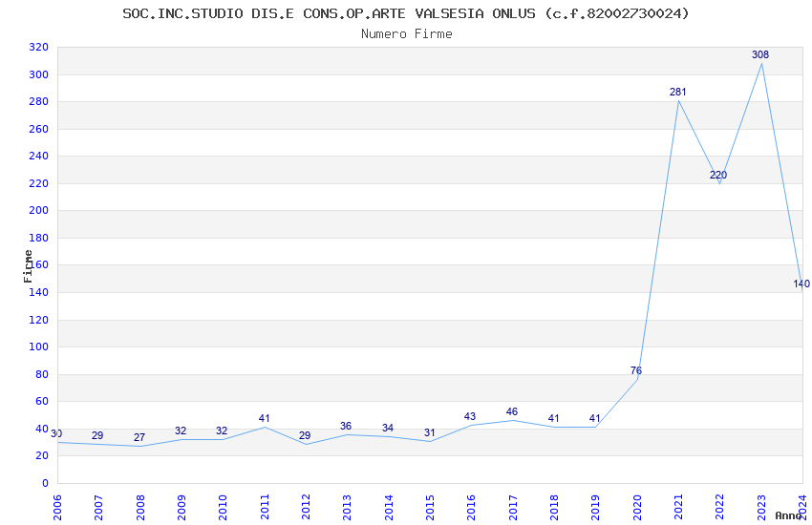The width and height of the screenshot is (812, 525).
Task: Click the 2006 year axis label
Action: (57, 507)
